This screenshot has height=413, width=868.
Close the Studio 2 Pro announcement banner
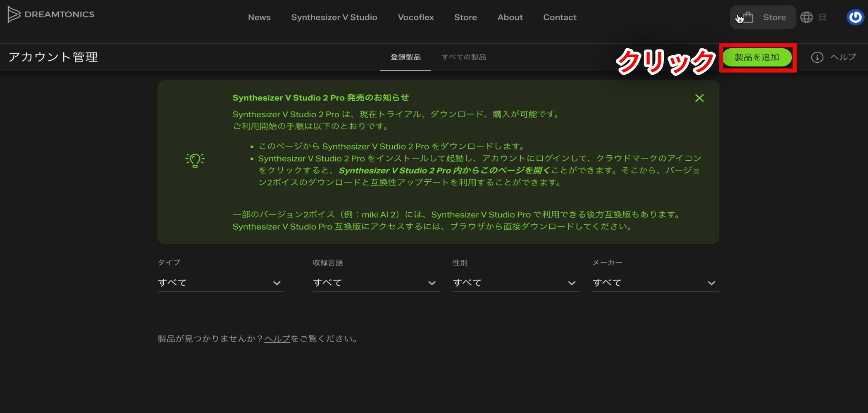(x=699, y=98)
